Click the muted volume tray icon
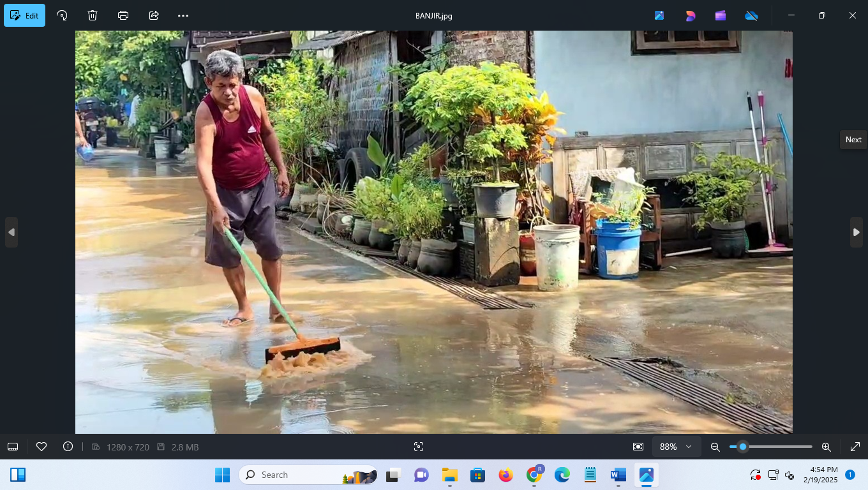 click(789, 475)
